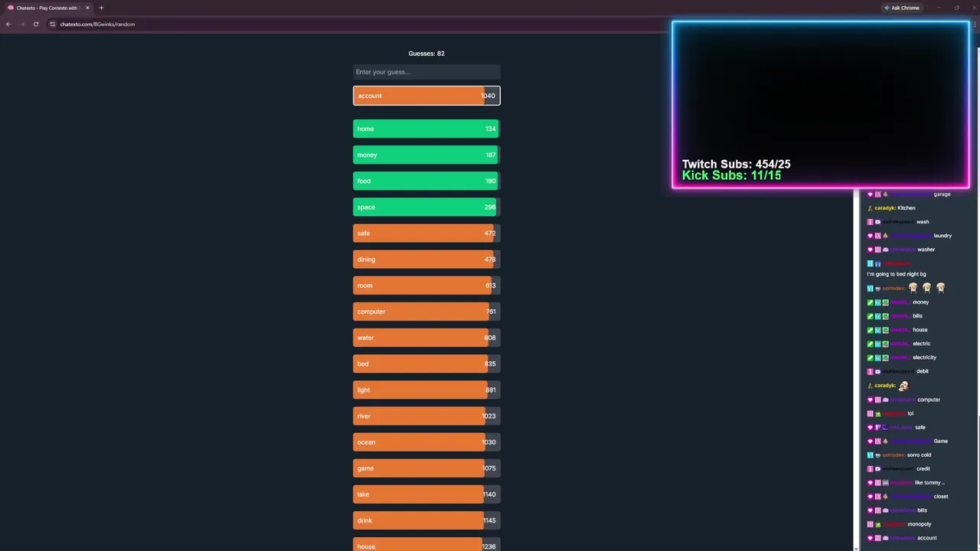The height and width of the screenshot is (551, 980).
Task: Open a new browser tab
Action: pos(101,8)
